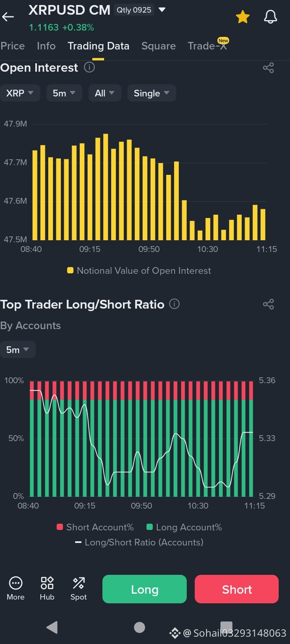The height and width of the screenshot is (644, 290).
Task: Toggle Short Account% legend series
Action: [95, 527]
